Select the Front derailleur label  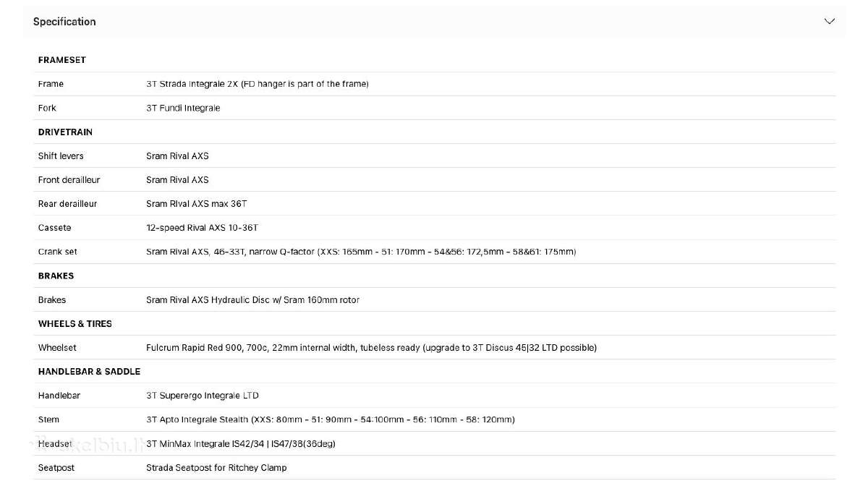69,180
